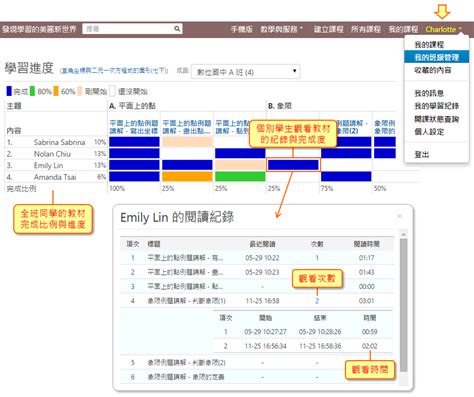Click Nolan Chiu's blue first lesson cell
This screenshot has width=474, height=397.
[x=134, y=153]
